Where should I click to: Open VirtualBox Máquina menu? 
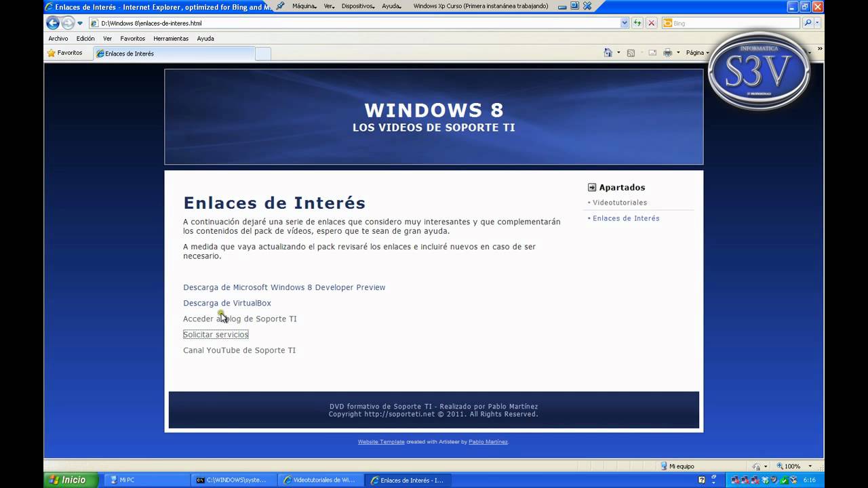(304, 6)
